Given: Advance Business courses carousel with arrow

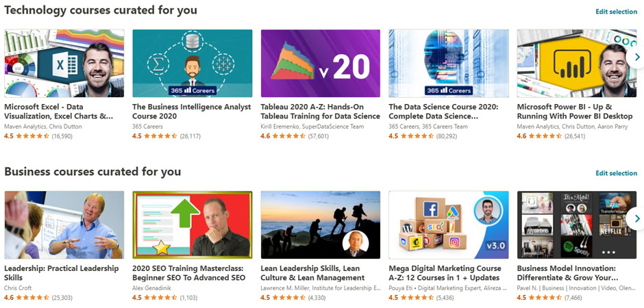Looking at the screenshot, I should click(636, 219).
